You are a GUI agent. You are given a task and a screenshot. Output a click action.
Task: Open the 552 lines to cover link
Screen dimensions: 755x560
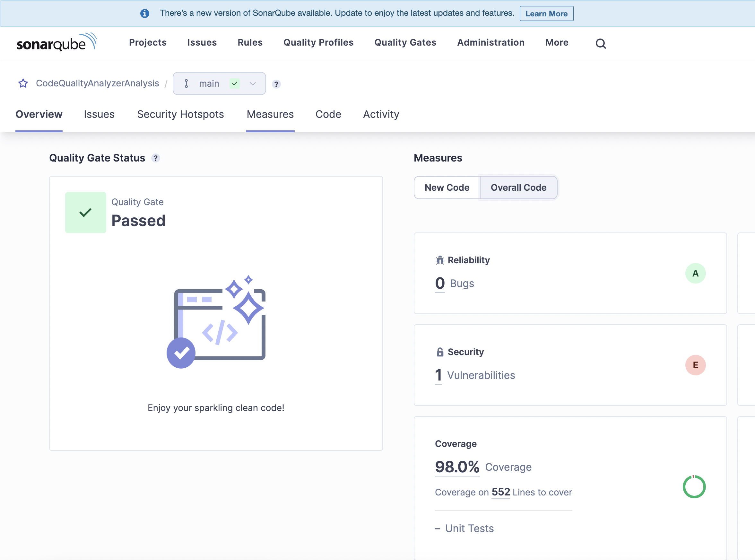500,492
